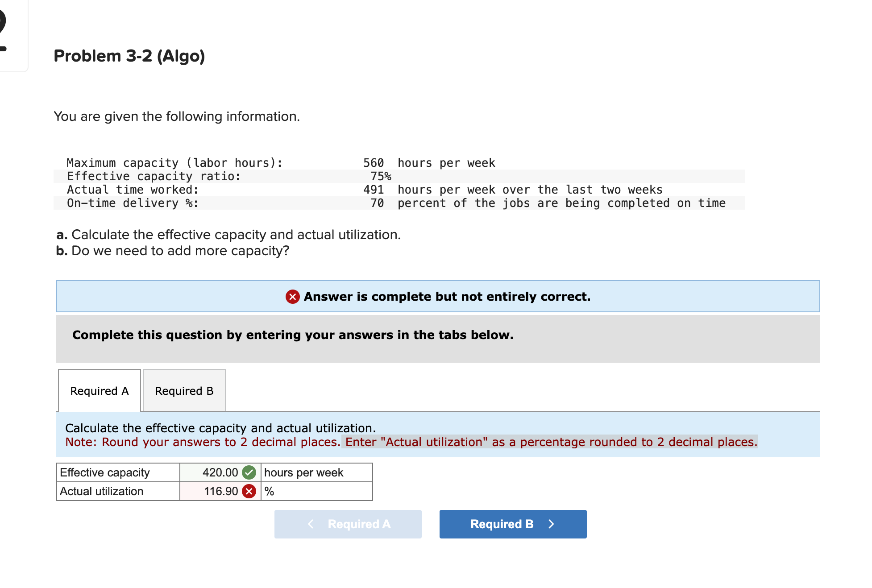The image size is (872, 588).
Task: Click the right chevron on Required B button
Action: pyautogui.click(x=551, y=524)
